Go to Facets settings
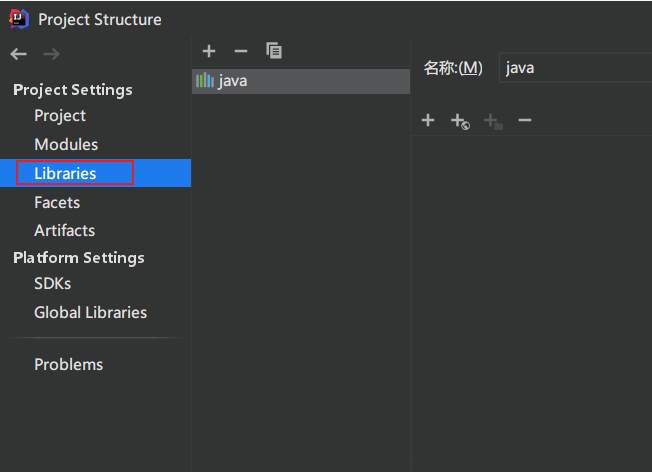 [x=57, y=203]
